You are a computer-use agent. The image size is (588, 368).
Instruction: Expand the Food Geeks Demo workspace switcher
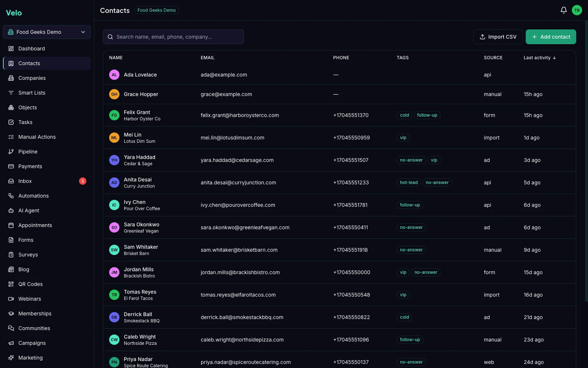[47, 32]
